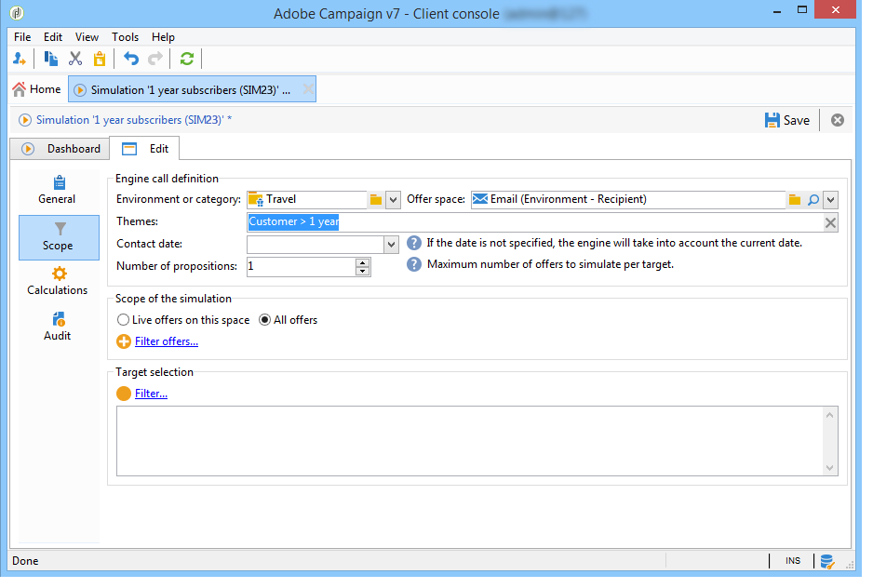Open the General section
873x588 pixels.
coord(58,191)
